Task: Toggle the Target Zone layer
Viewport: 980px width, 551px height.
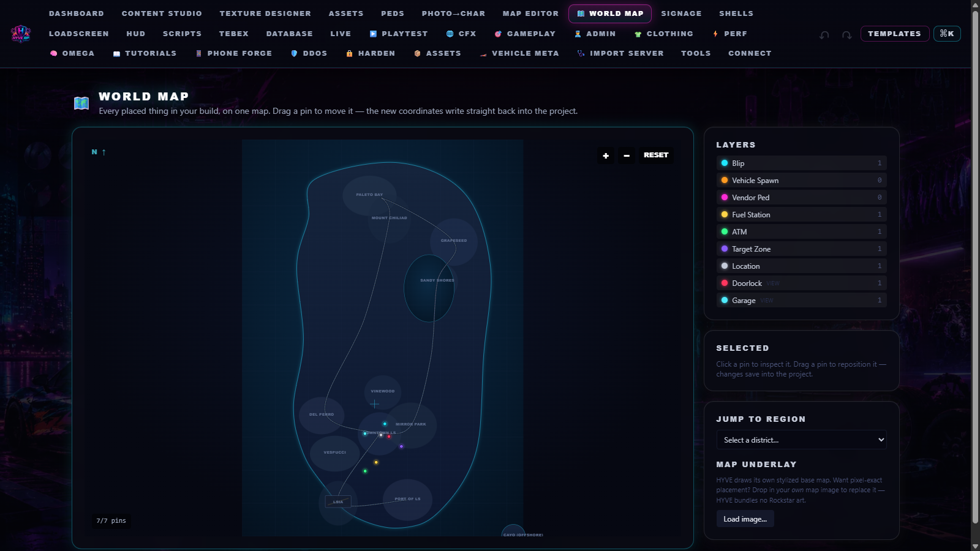Action: point(801,249)
